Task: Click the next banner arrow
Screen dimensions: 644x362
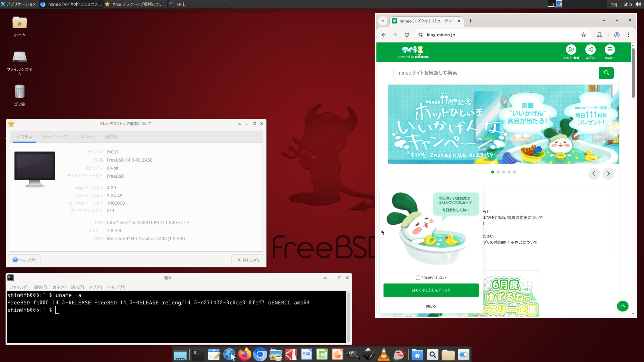Action: click(608, 173)
